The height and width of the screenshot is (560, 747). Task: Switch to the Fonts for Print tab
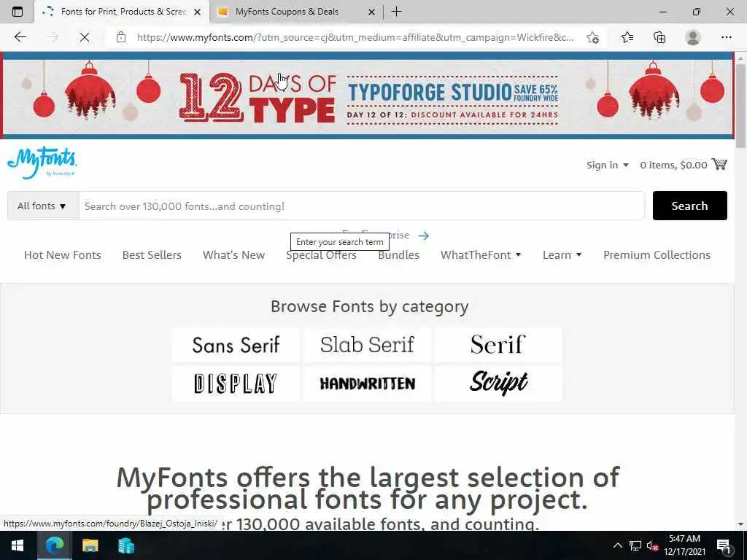click(x=122, y=12)
